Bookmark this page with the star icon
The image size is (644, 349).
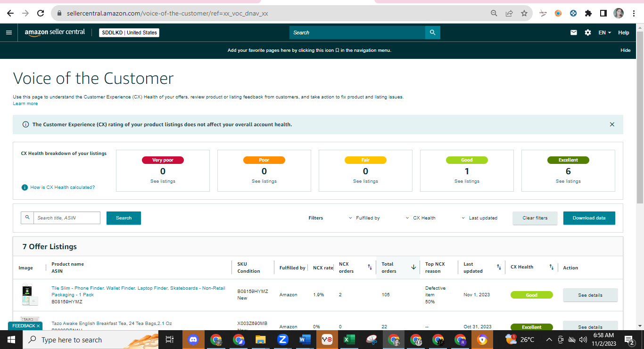(524, 13)
